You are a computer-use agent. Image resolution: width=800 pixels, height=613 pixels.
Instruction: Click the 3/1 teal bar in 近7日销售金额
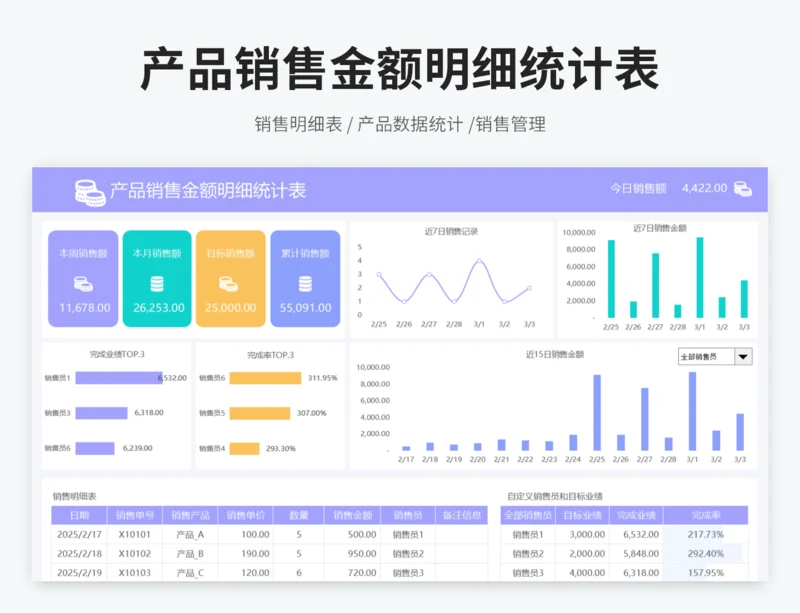pyautogui.click(x=699, y=277)
